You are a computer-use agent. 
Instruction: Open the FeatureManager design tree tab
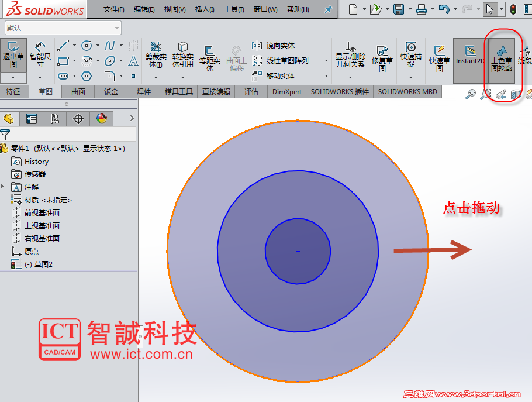click(9, 119)
